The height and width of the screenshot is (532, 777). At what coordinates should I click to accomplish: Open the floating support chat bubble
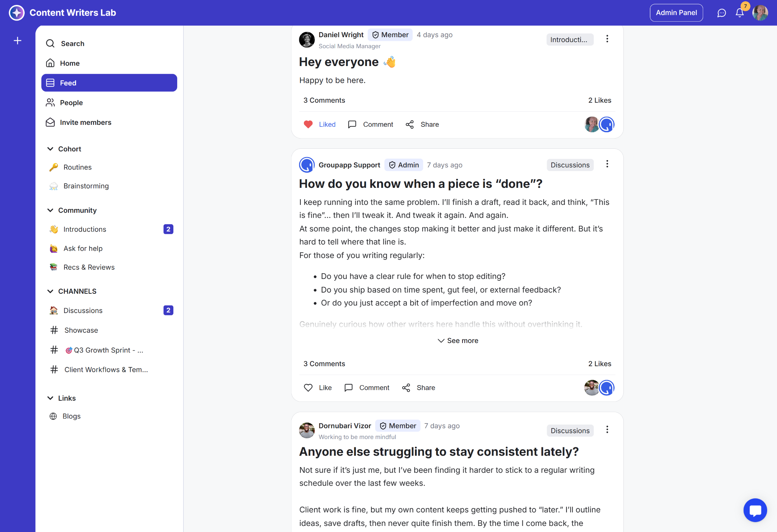point(755,510)
